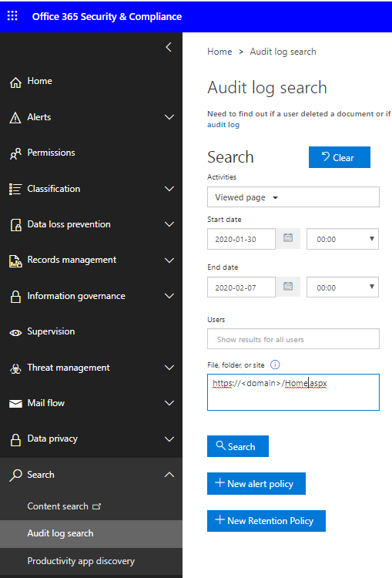
Task: Follow the Home breadcrumb link
Action: tap(219, 52)
